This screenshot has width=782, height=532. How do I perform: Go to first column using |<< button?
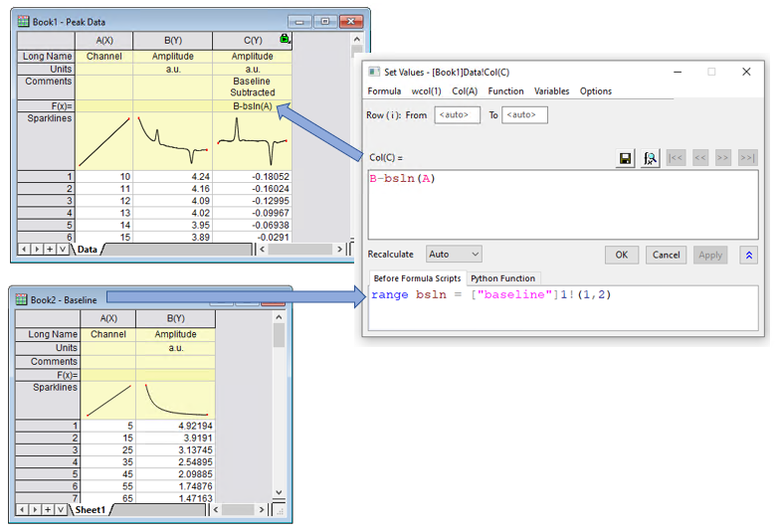pyautogui.click(x=676, y=158)
